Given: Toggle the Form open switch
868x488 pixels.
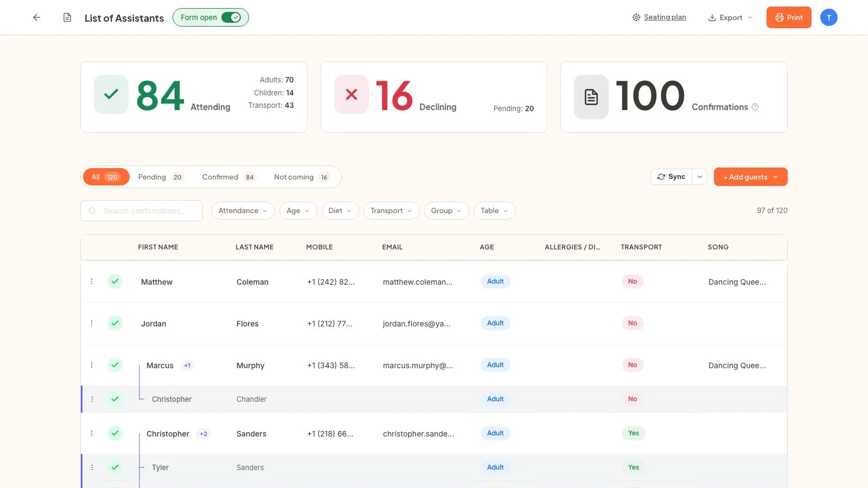Looking at the screenshot, I should click(x=231, y=17).
